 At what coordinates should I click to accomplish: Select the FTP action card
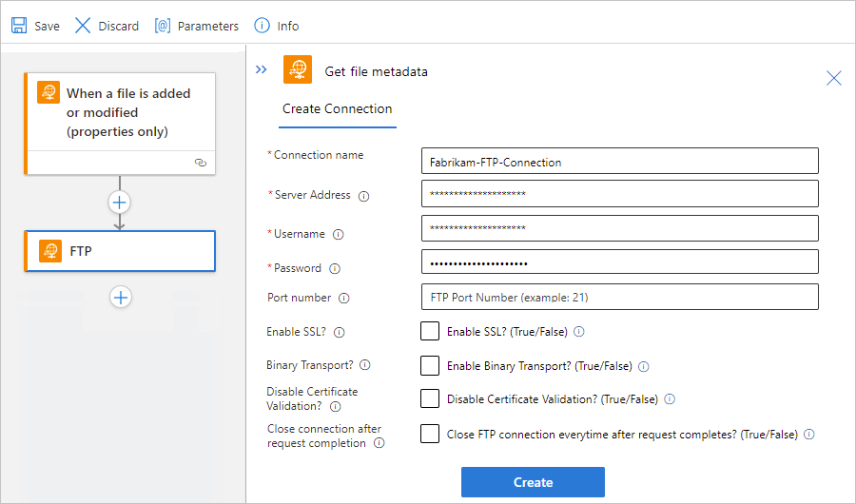click(x=120, y=251)
